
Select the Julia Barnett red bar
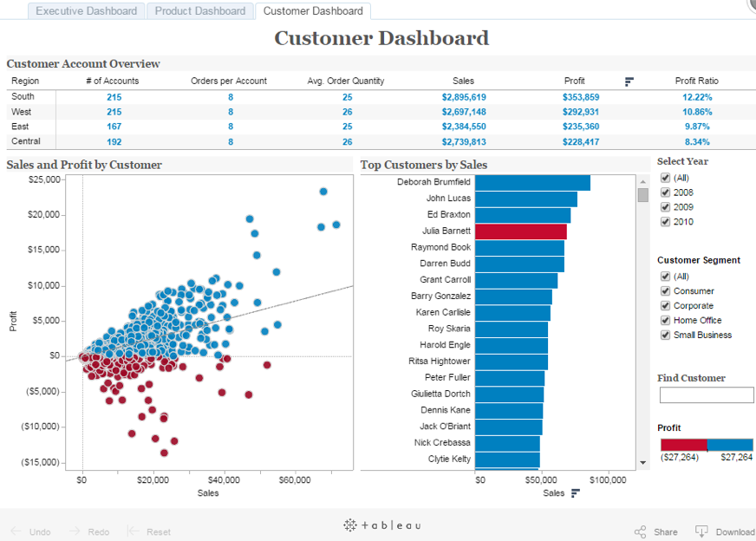pyautogui.click(x=520, y=231)
